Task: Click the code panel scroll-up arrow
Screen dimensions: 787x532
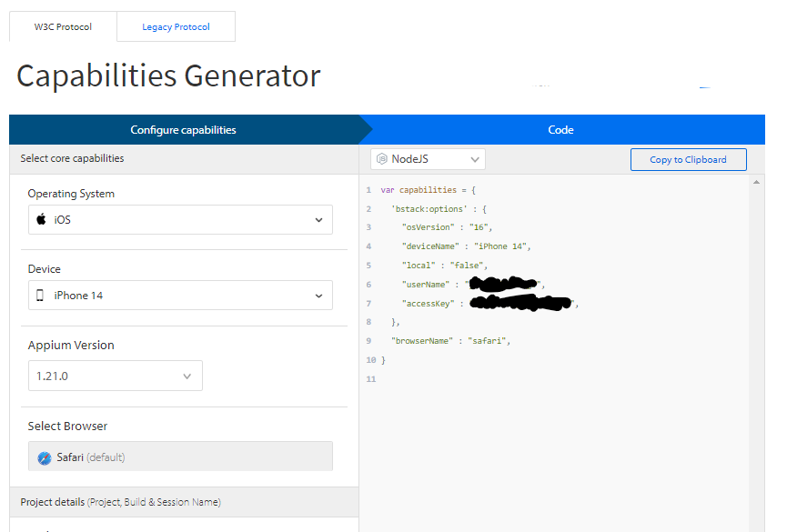Action: tap(756, 183)
